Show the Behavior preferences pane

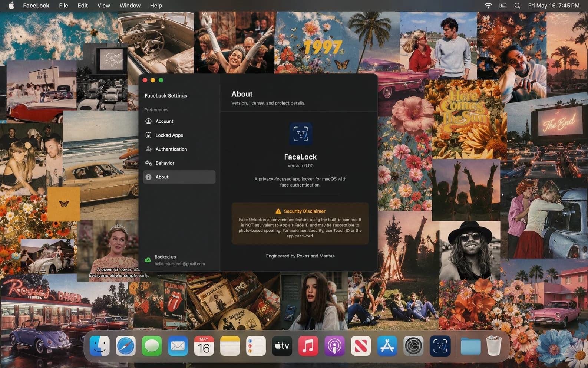click(179, 163)
